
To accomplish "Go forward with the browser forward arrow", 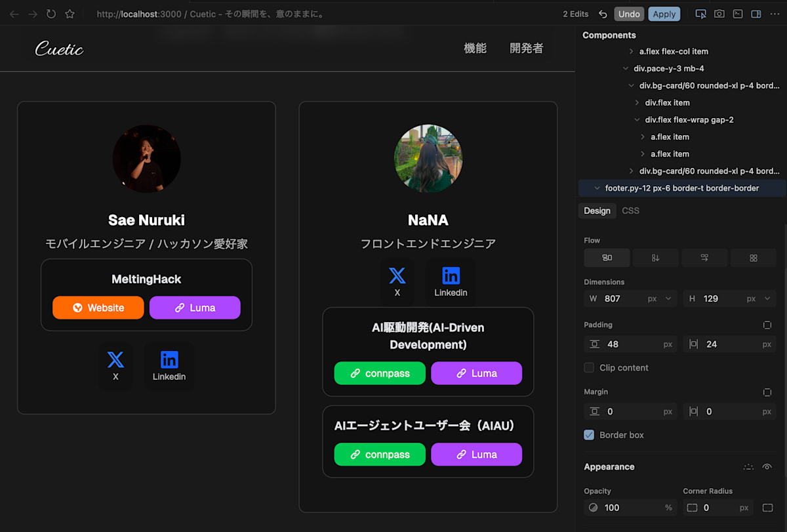I will click(33, 14).
